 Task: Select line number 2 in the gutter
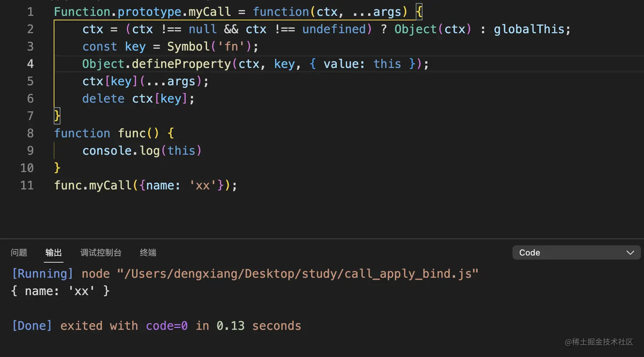(x=30, y=29)
